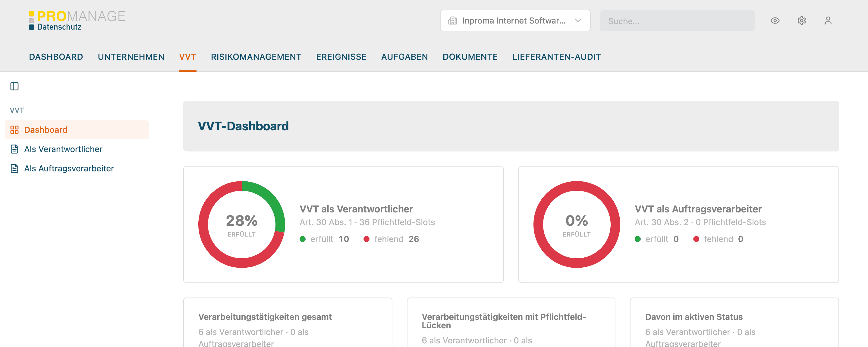The width and height of the screenshot is (868, 347).
Task: Navigate to LIEFERANTEN-AUDIT tab
Action: pyautogui.click(x=557, y=57)
